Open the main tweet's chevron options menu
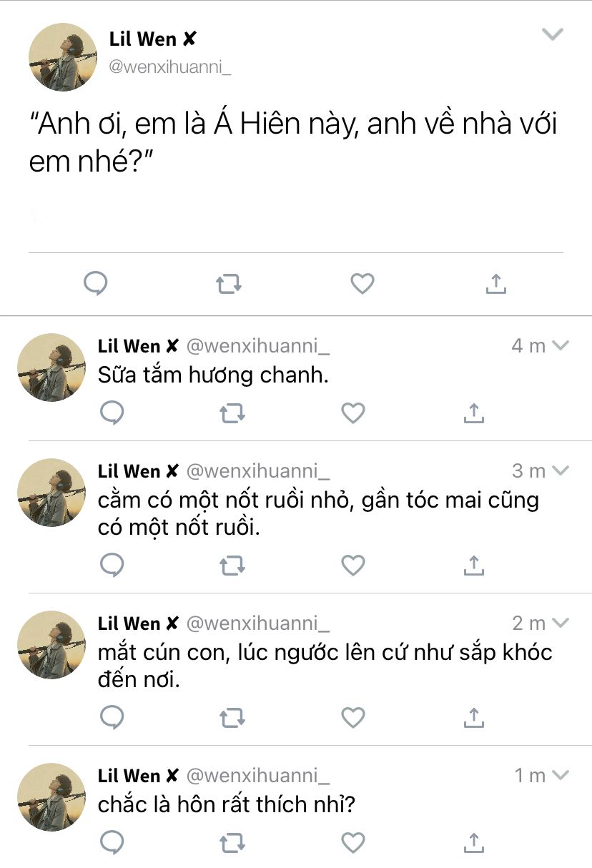 [553, 34]
